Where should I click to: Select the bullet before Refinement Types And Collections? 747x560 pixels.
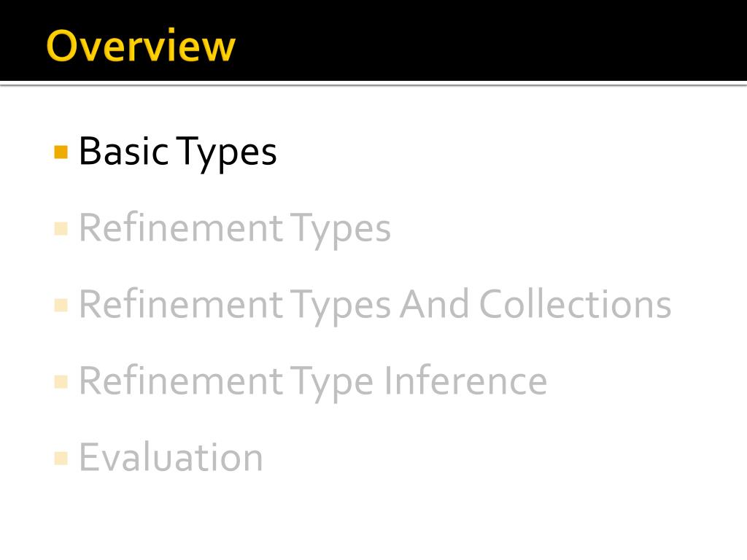tap(61, 305)
